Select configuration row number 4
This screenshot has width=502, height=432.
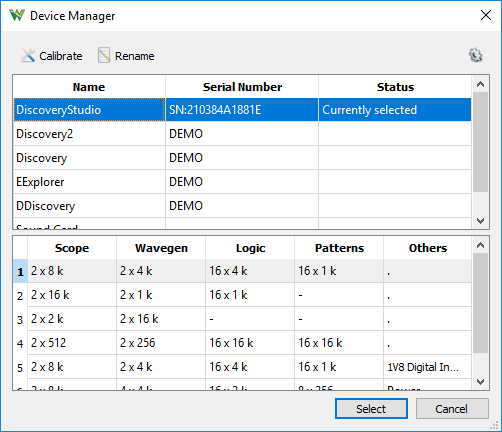[x=20, y=343]
